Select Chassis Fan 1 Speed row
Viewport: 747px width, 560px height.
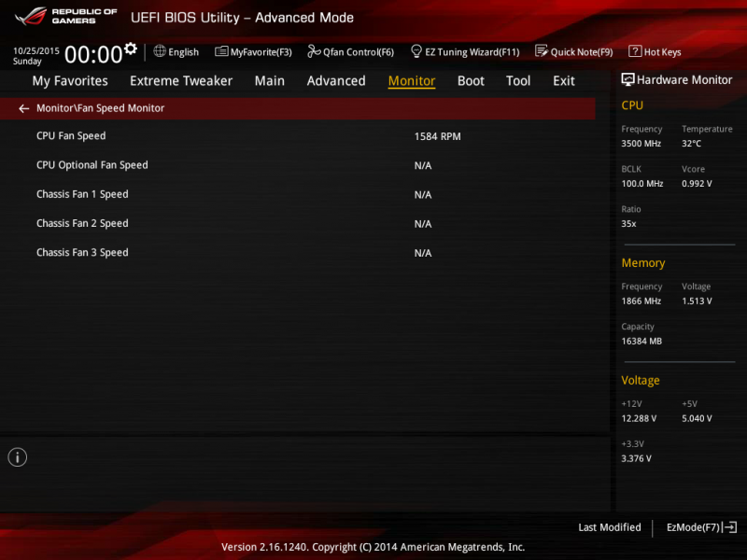tap(297, 194)
